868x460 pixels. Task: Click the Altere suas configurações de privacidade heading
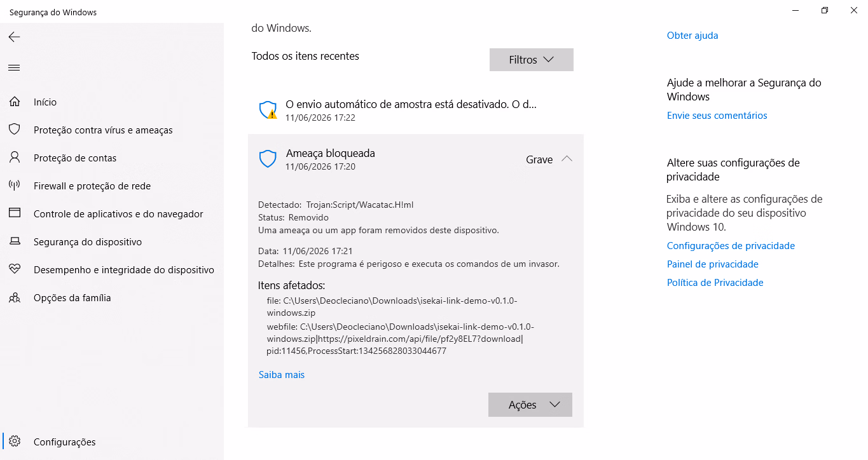(733, 170)
